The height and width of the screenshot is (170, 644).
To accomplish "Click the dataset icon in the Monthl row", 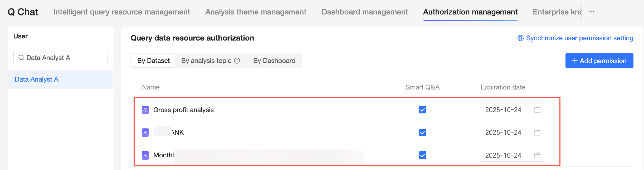I will tap(145, 155).
